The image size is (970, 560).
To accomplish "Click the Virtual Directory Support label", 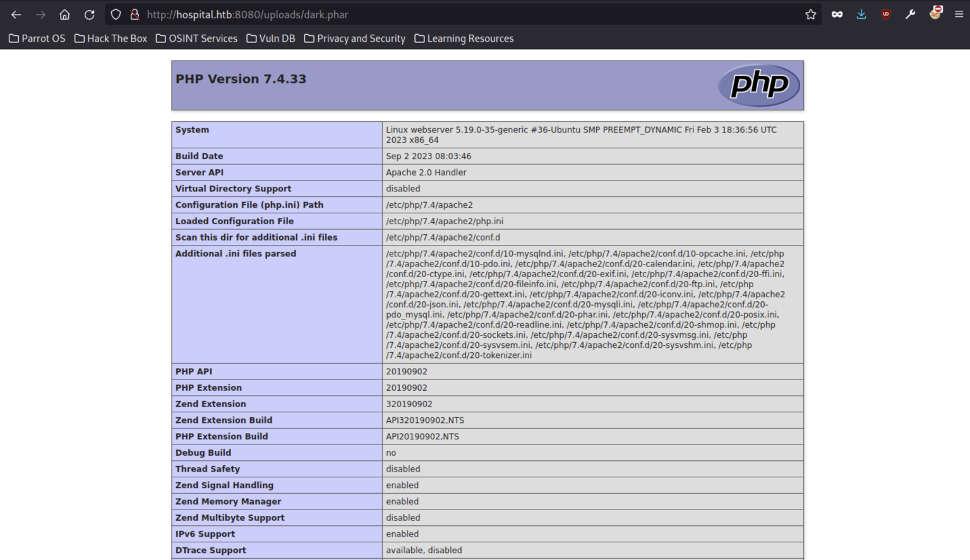I will (233, 189).
